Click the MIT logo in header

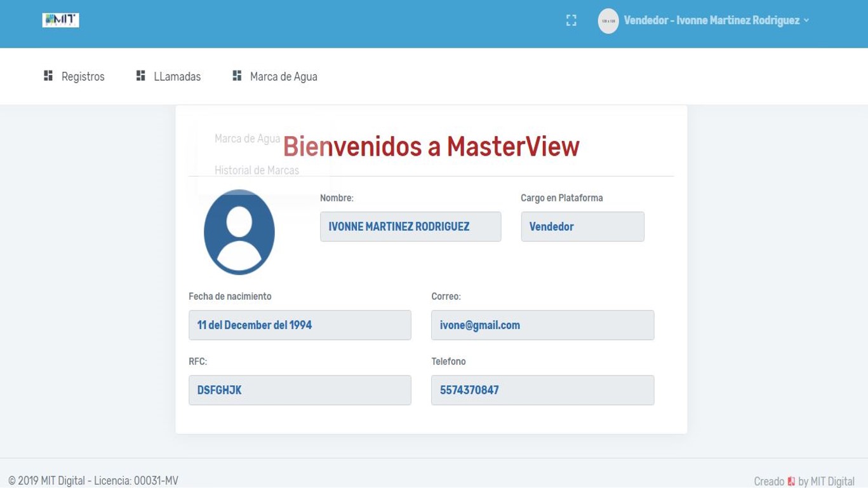click(61, 20)
